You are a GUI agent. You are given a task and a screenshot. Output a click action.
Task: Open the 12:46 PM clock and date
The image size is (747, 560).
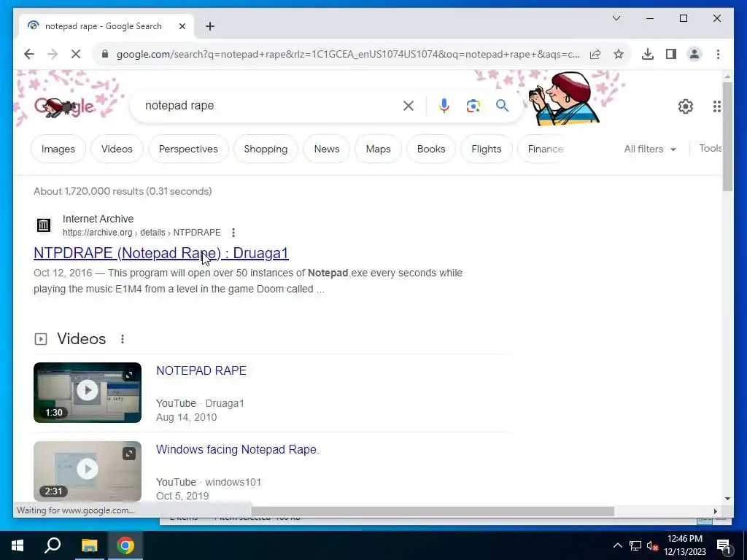(685, 545)
